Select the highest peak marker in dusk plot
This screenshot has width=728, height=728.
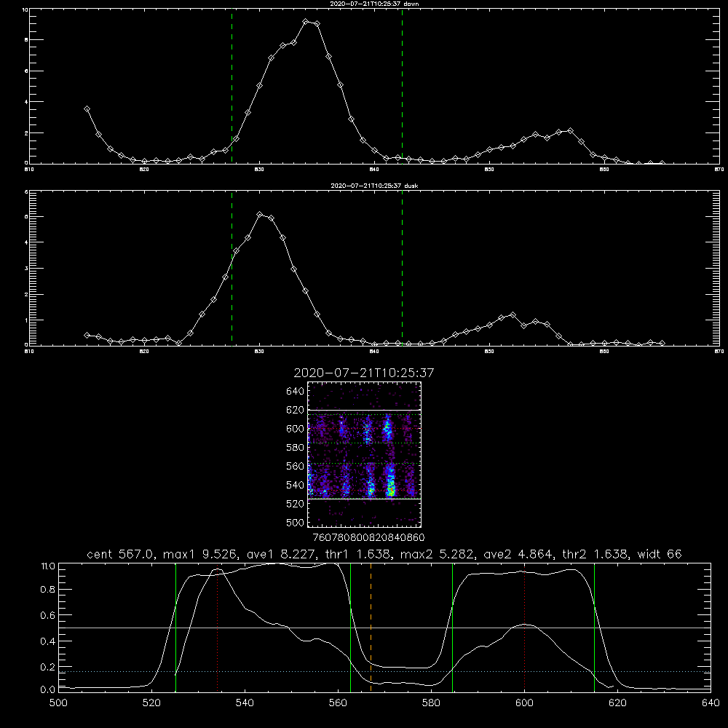(260, 215)
